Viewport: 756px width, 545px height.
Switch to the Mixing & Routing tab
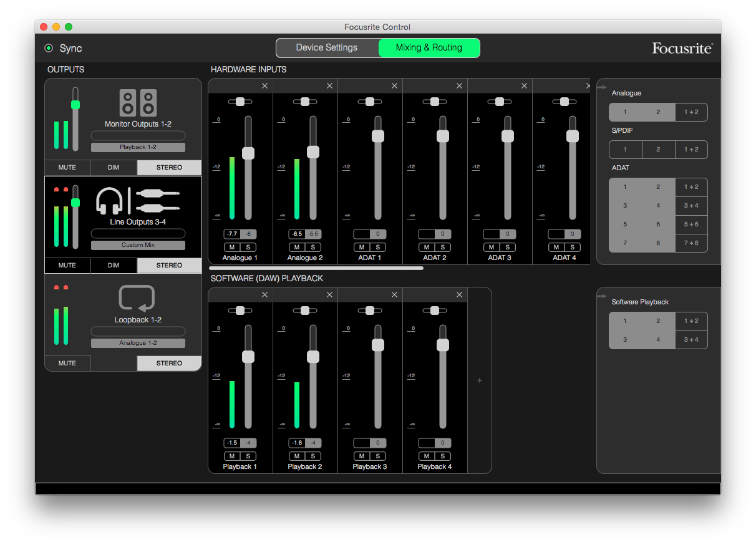(x=429, y=47)
